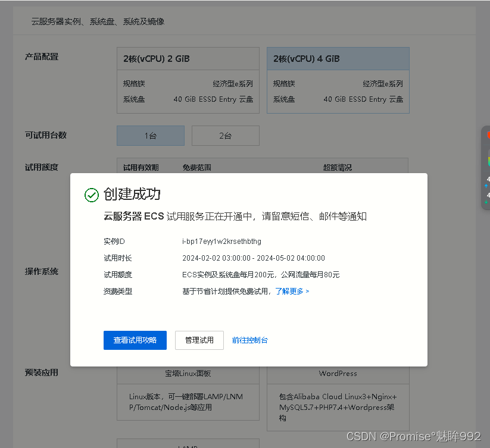This screenshot has height=448, width=490.
Task: Click the 产品配置 label
Action: point(42,57)
